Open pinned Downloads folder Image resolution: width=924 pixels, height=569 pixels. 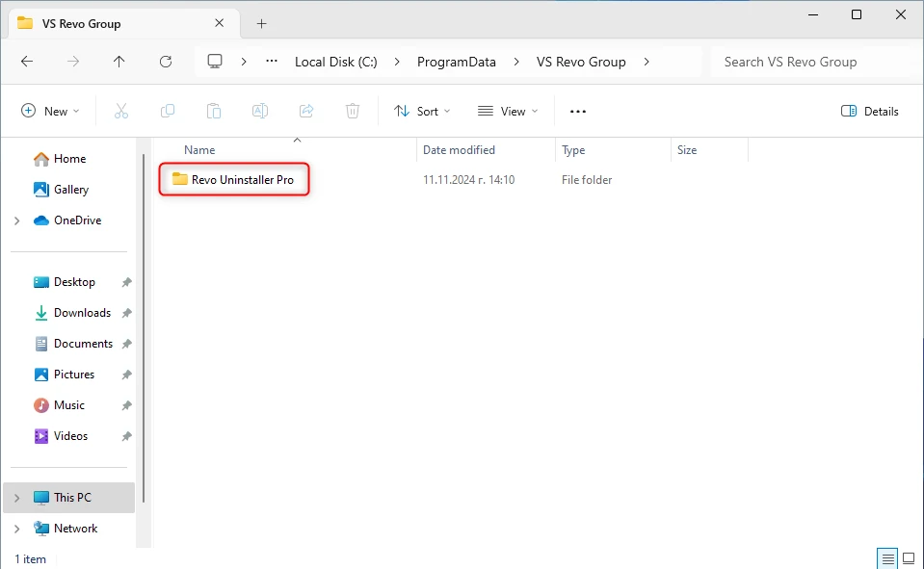(x=82, y=313)
